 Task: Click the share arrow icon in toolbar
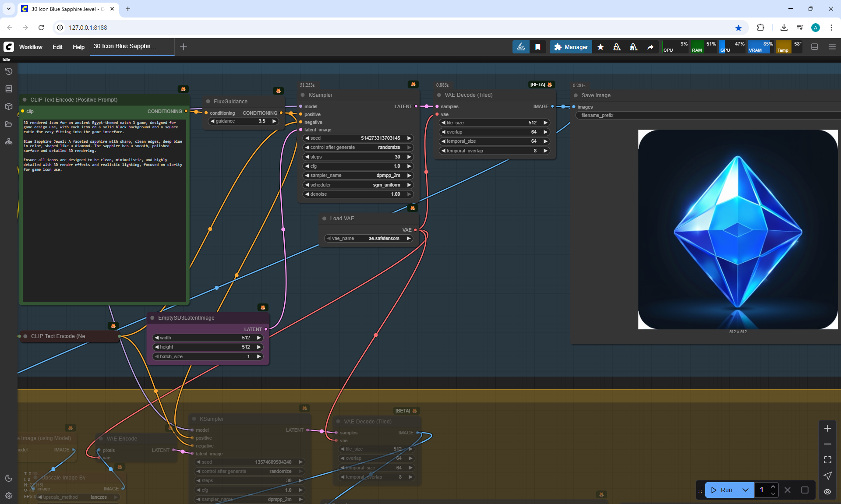650,47
